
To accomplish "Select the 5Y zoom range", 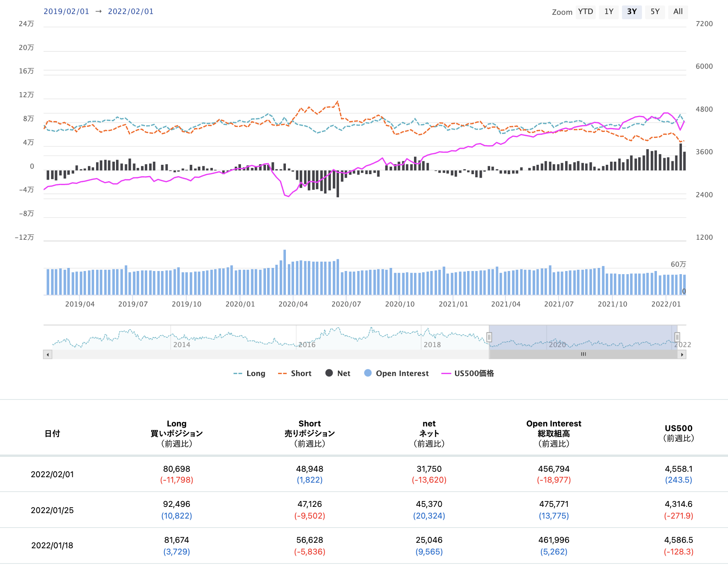I will [655, 12].
